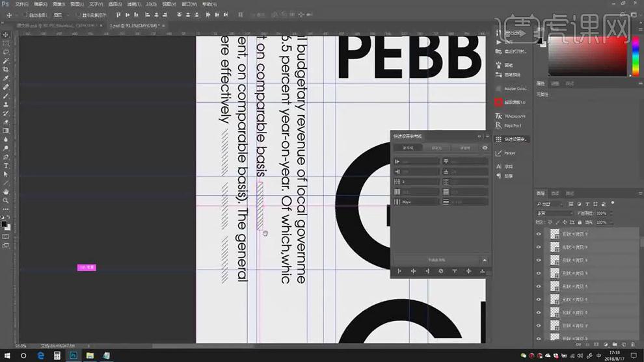Hide the topmost layer in Layers panel
The width and height of the screenshot is (644, 362).
pyautogui.click(x=539, y=234)
